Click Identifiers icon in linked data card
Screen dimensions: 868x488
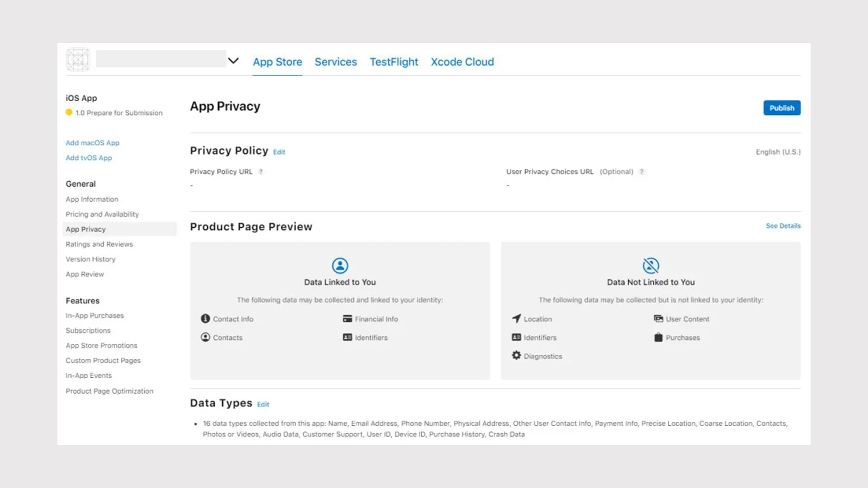pyautogui.click(x=347, y=337)
